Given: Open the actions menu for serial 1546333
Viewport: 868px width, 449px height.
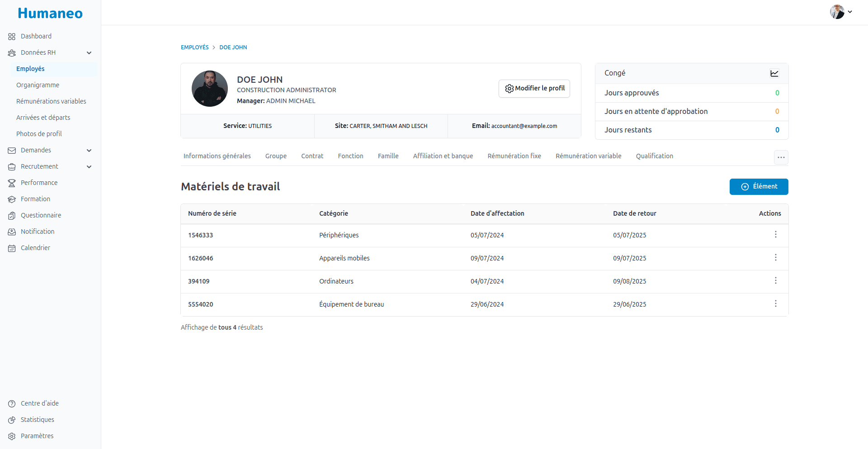Looking at the screenshot, I should [x=775, y=235].
